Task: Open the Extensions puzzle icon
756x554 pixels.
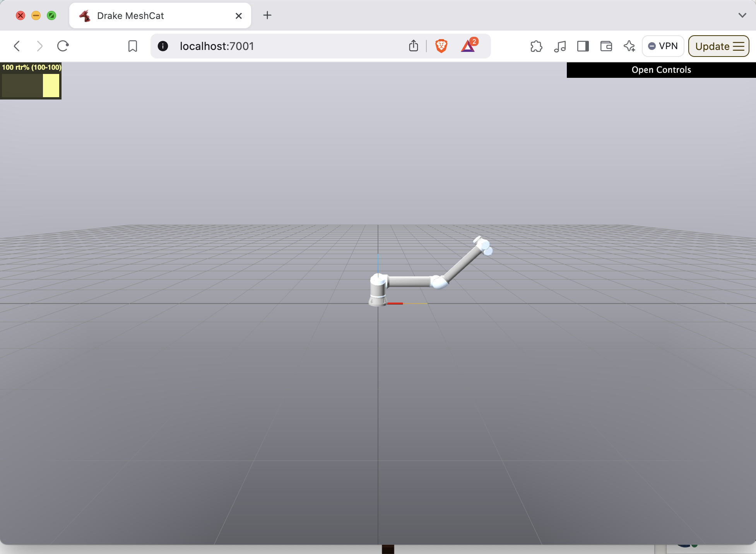Action: [x=536, y=46]
